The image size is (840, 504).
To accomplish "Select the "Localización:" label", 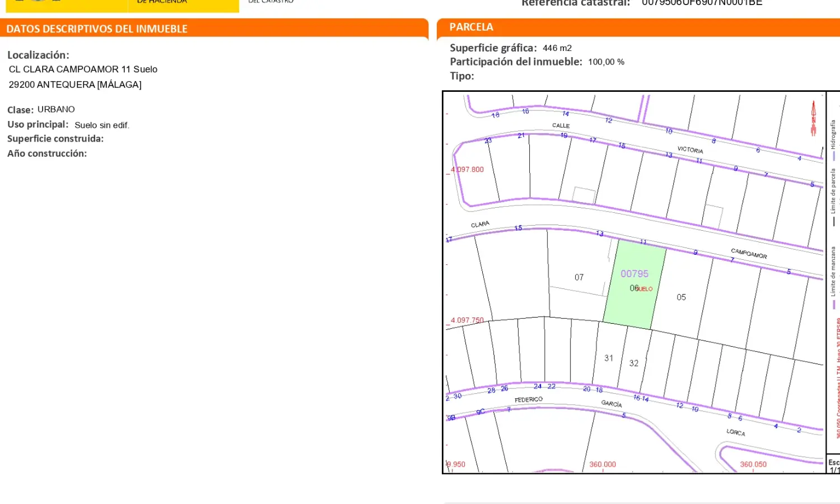I will (x=38, y=55).
